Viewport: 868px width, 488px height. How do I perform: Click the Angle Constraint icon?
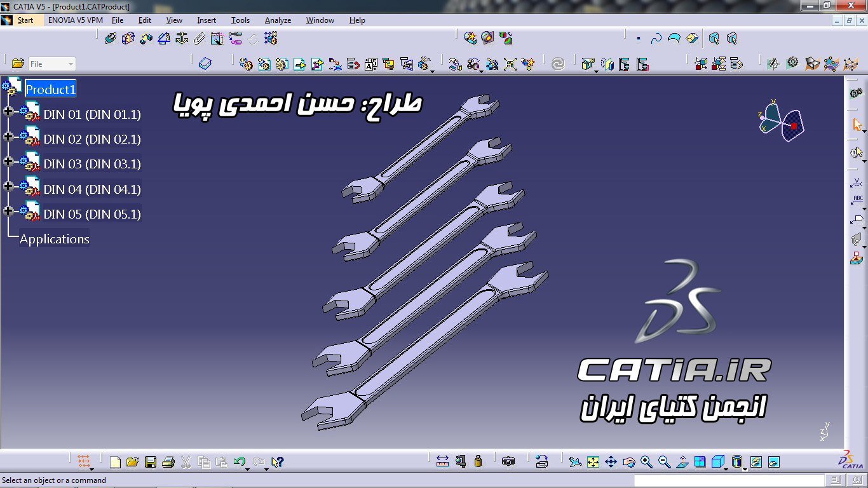tap(164, 38)
